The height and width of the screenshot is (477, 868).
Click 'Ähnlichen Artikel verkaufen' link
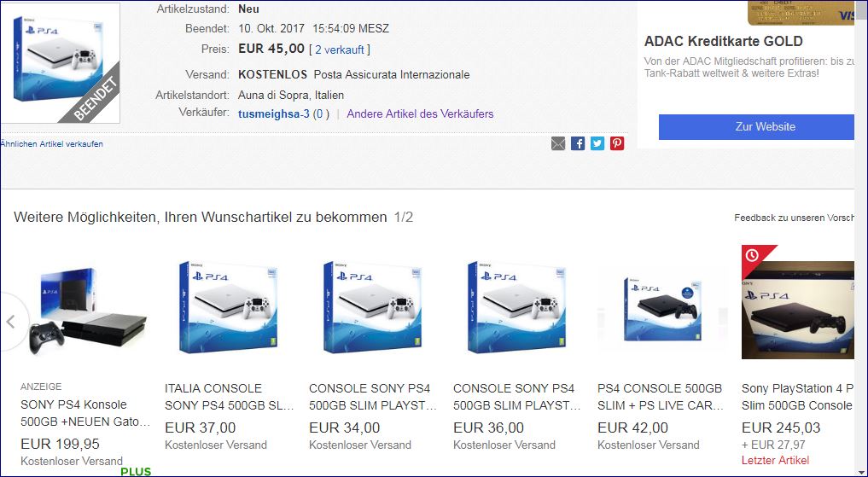click(x=52, y=144)
